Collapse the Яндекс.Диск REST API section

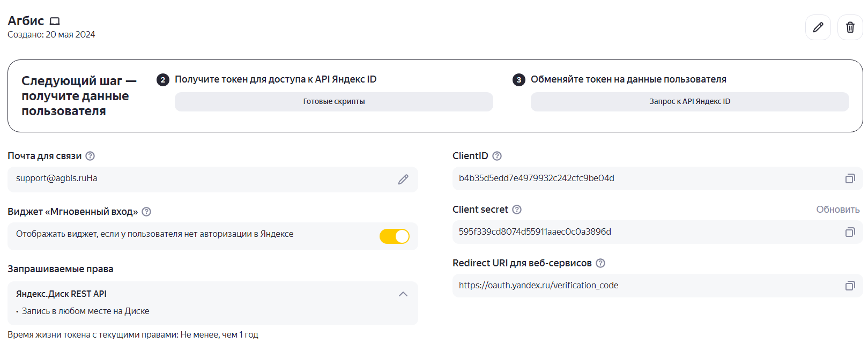(403, 294)
